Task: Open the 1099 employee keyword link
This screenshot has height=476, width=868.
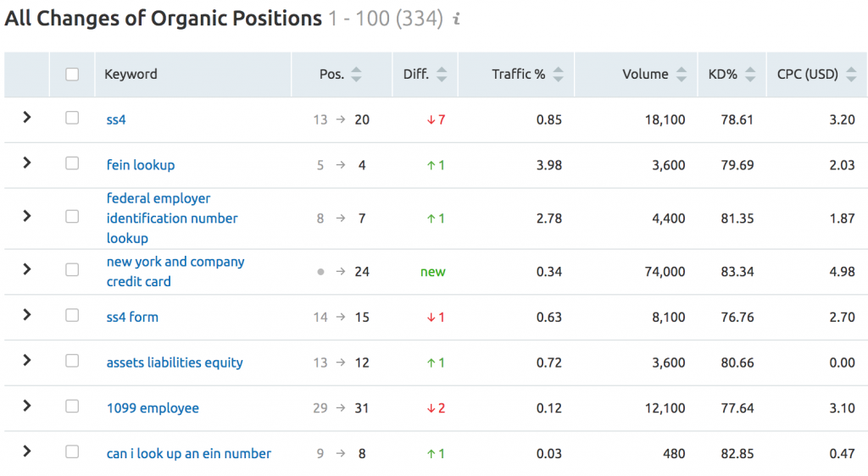Action: click(153, 408)
